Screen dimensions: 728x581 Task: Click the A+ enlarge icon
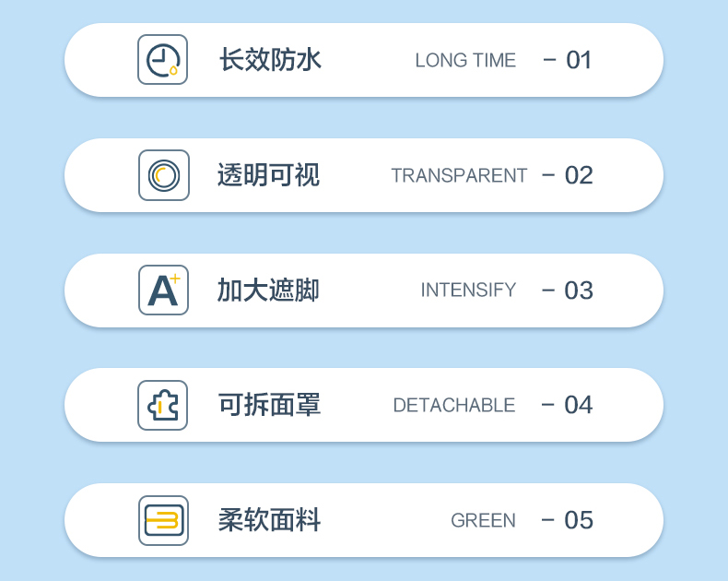click(x=163, y=290)
